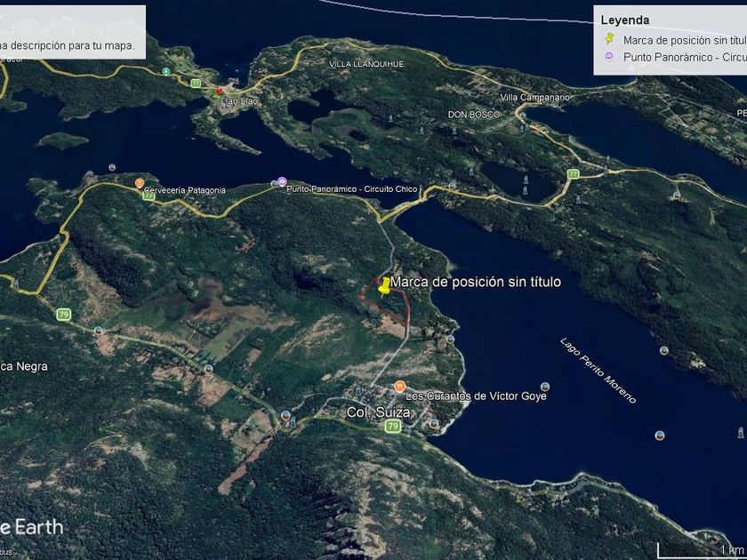This screenshot has height=560, width=747.
Task: Click the Col. Suiza place label
Action: click(x=378, y=412)
